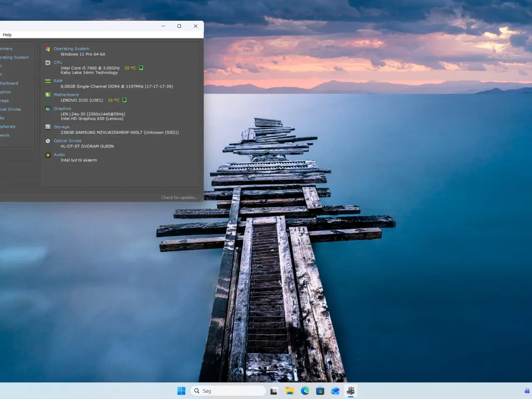Open the Optical Drives details from the sidebar

point(10,109)
